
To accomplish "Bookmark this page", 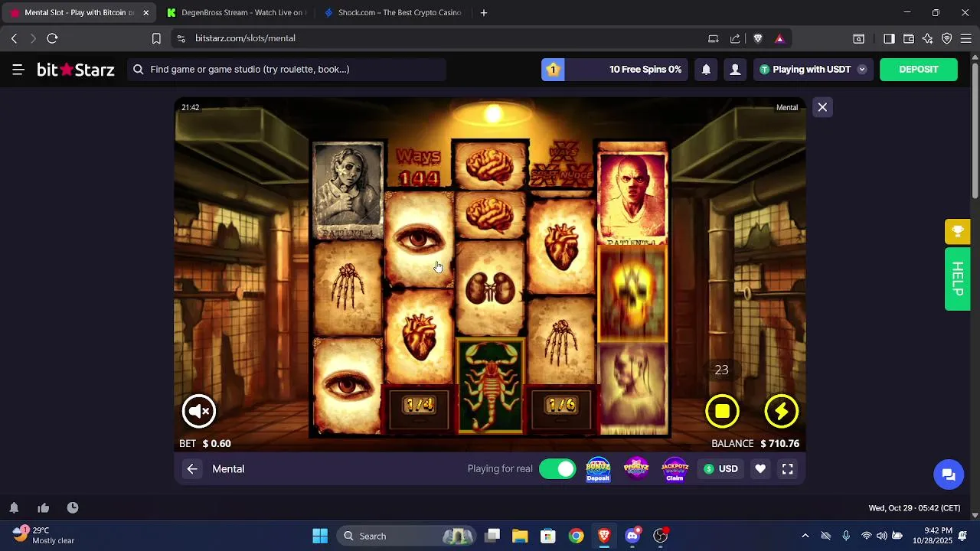I will (156, 38).
